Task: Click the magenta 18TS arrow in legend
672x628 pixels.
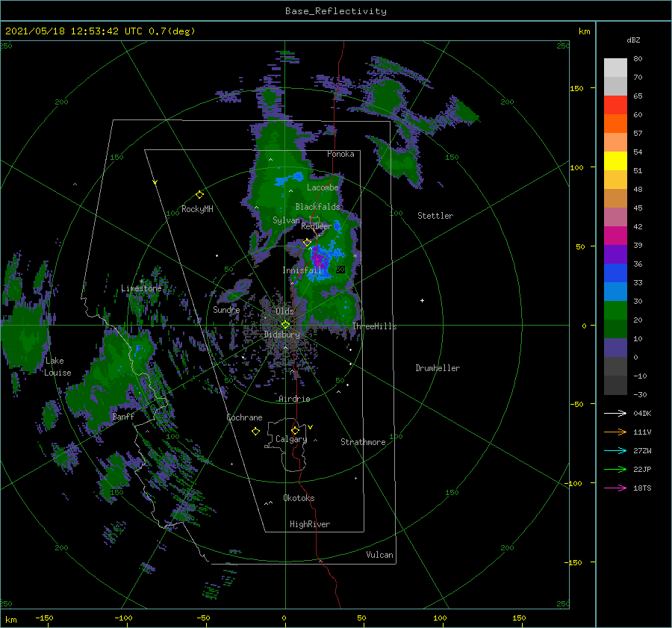Action: click(x=615, y=488)
